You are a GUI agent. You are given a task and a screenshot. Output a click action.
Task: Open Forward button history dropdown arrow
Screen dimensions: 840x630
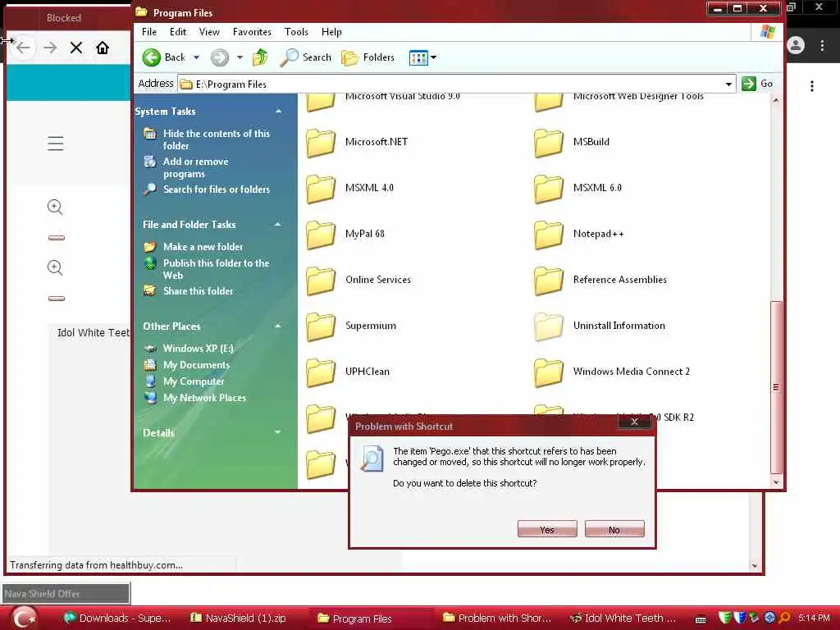coord(240,57)
